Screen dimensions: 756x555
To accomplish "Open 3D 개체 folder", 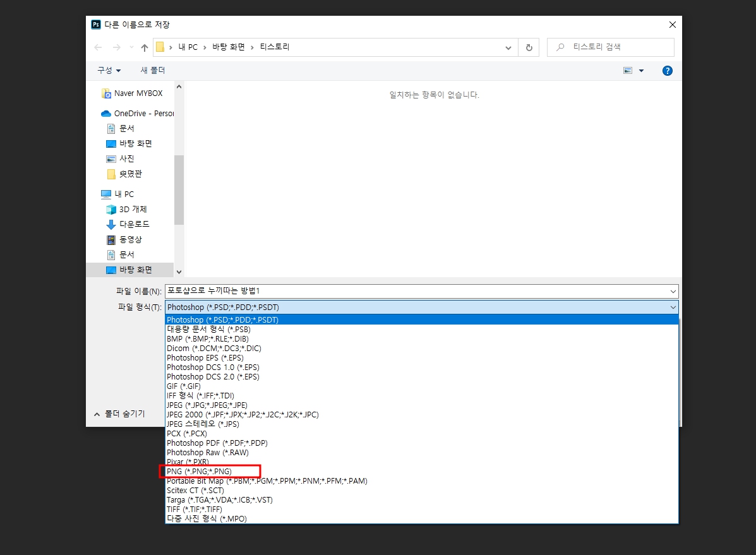I will tap(127, 209).
